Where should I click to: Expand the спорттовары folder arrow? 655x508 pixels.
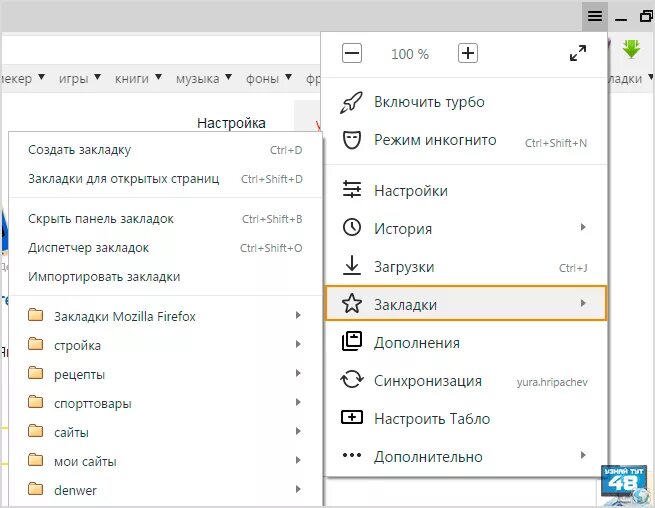[x=298, y=402]
